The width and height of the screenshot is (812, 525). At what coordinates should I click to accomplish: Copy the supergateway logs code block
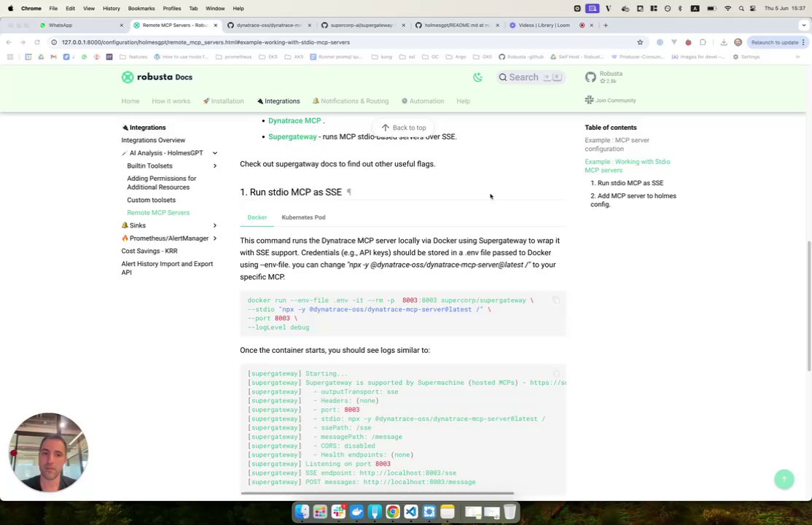(556, 373)
